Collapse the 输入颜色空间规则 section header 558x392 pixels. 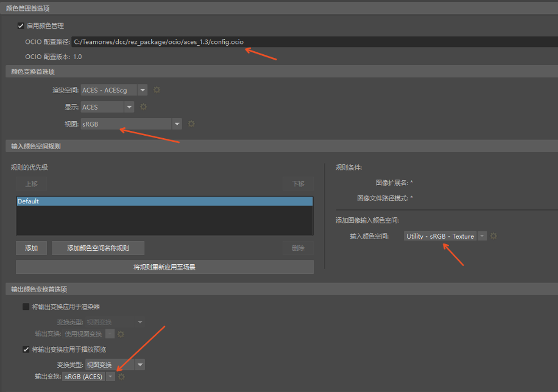pos(36,147)
